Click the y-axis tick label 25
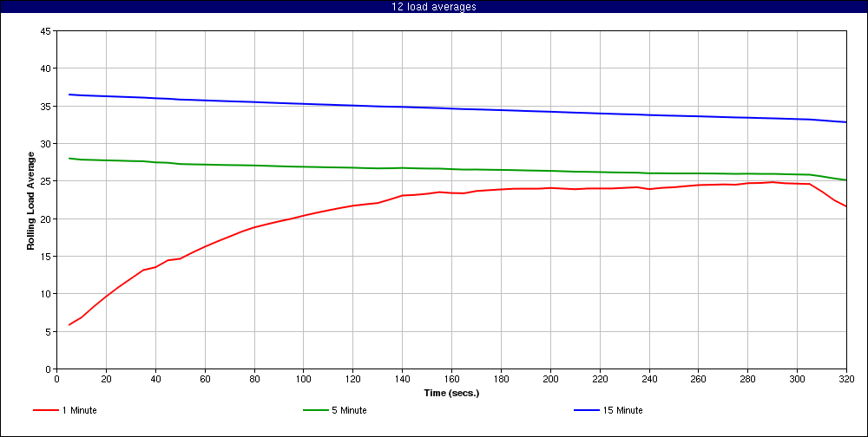Screen dimensions: 868x437 tap(46, 181)
